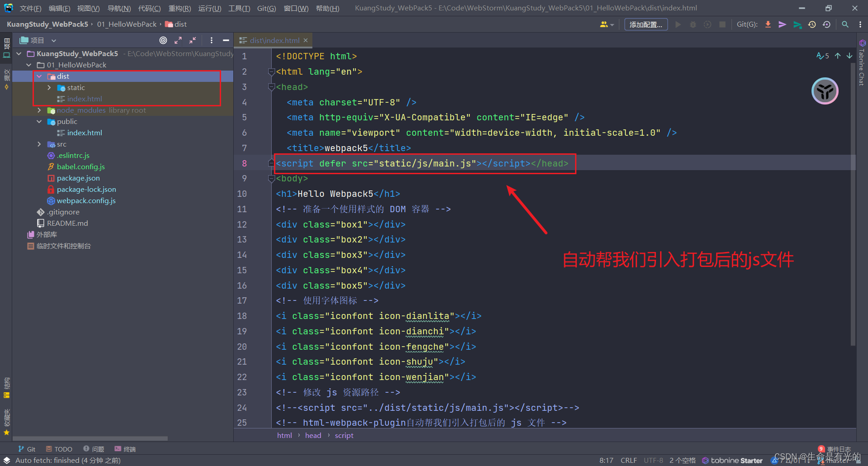Hide the project tool window
This screenshot has width=868, height=466.
(x=226, y=40)
